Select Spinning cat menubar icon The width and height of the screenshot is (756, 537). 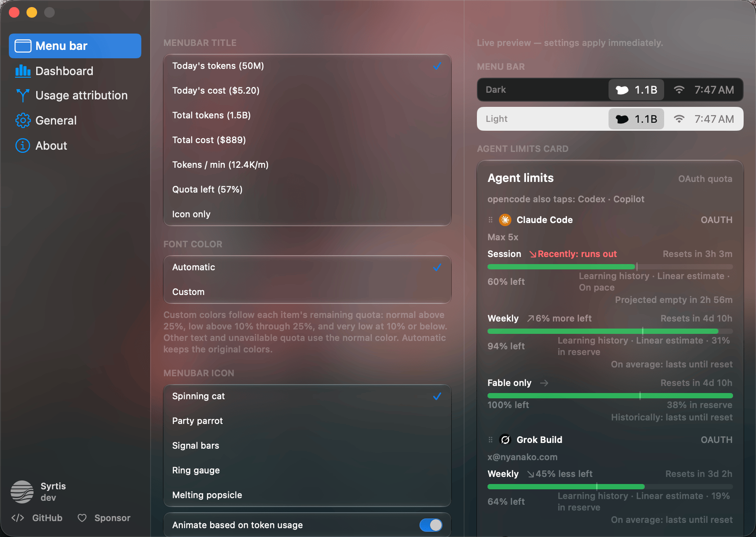point(307,396)
